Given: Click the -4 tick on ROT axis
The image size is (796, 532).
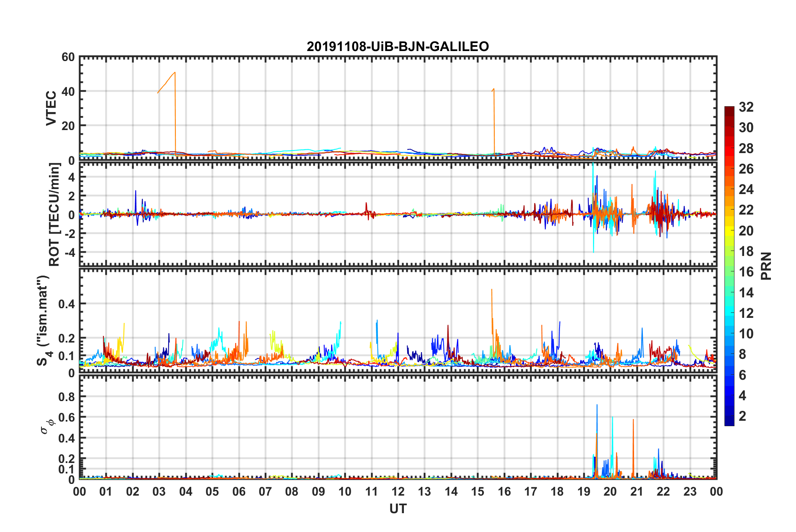Looking at the screenshot, I should point(69,252).
